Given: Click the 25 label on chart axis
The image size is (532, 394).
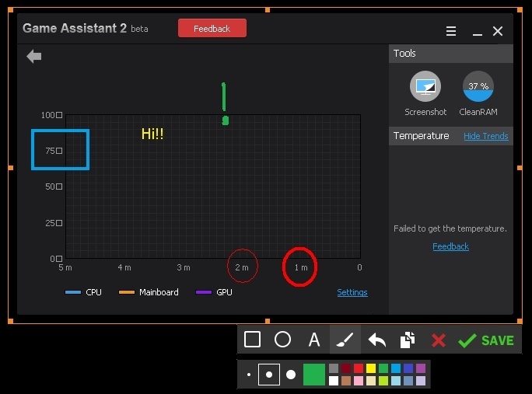Looking at the screenshot, I should tap(54, 223).
